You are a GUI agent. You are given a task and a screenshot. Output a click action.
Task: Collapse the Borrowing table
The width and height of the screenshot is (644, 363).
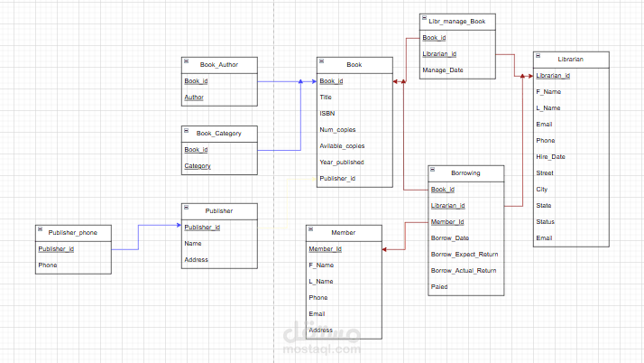(432, 170)
